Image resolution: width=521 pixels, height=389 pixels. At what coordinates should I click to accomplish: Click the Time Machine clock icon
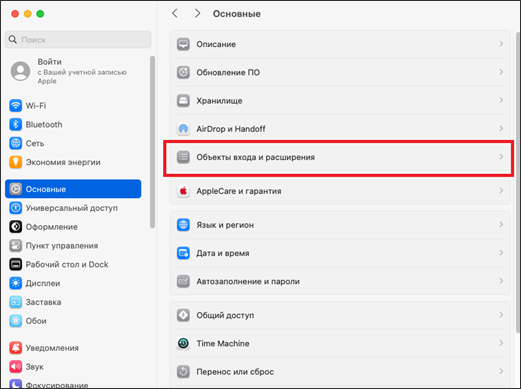[183, 343]
